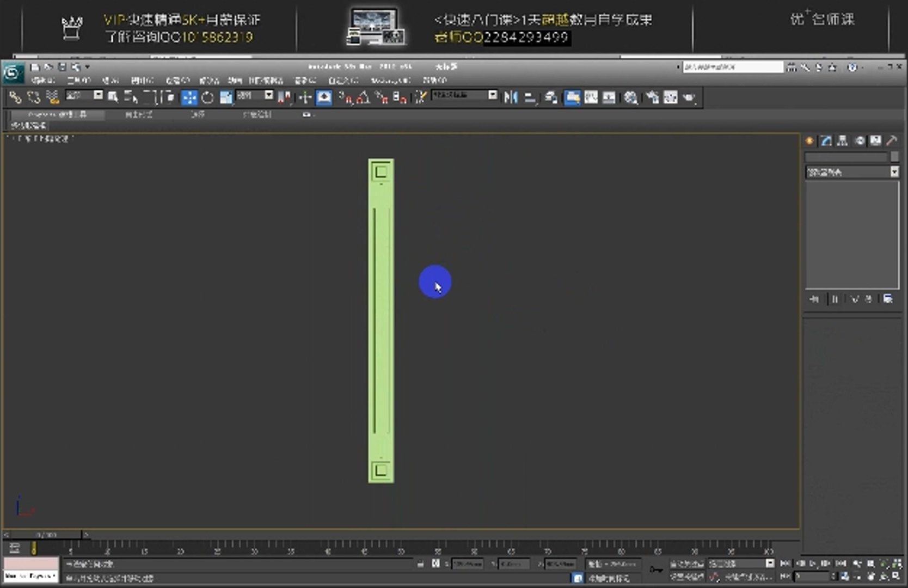Click the Save File icon in title bar
908x588 pixels.
[x=62, y=67]
